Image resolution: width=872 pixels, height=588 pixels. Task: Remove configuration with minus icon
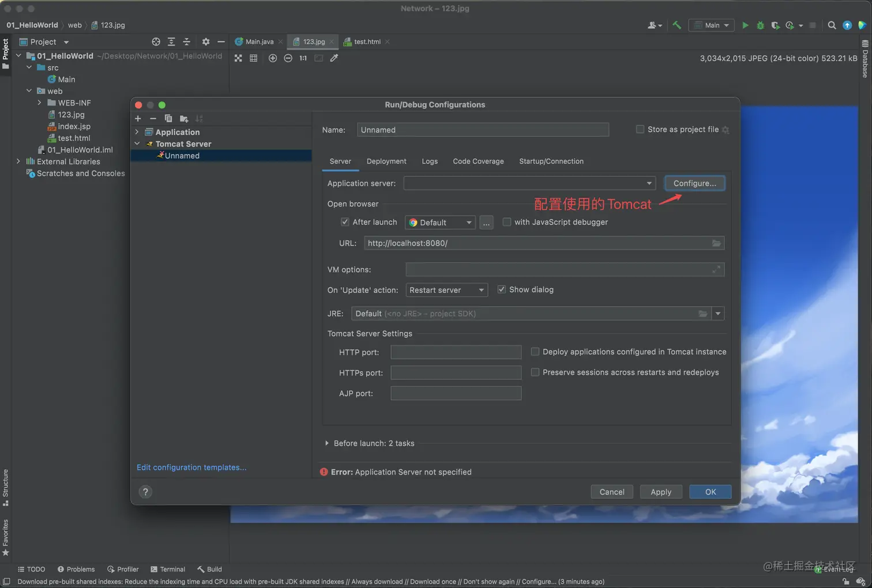point(153,119)
